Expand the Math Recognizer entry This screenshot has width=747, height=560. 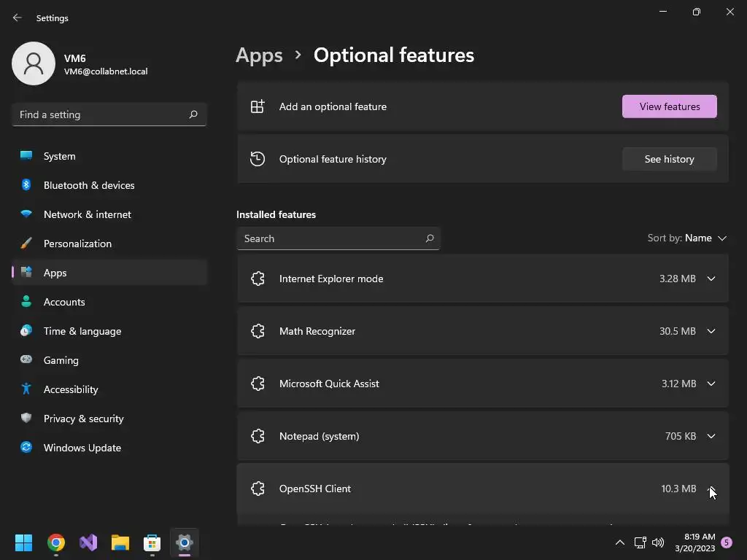(x=711, y=331)
